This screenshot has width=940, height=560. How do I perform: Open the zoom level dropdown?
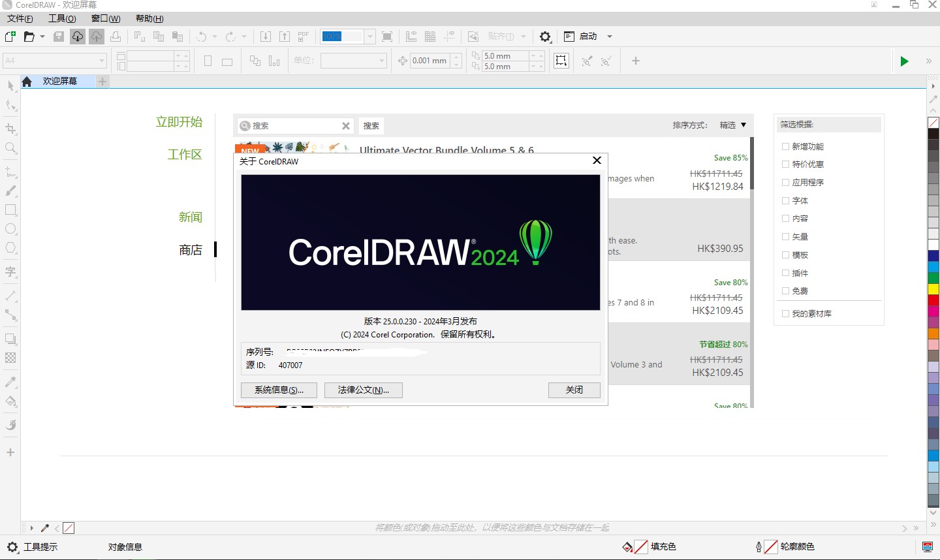point(370,37)
